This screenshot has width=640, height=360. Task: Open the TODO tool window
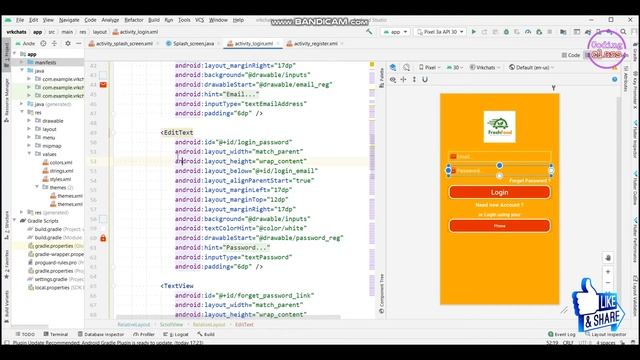[x=25, y=334]
